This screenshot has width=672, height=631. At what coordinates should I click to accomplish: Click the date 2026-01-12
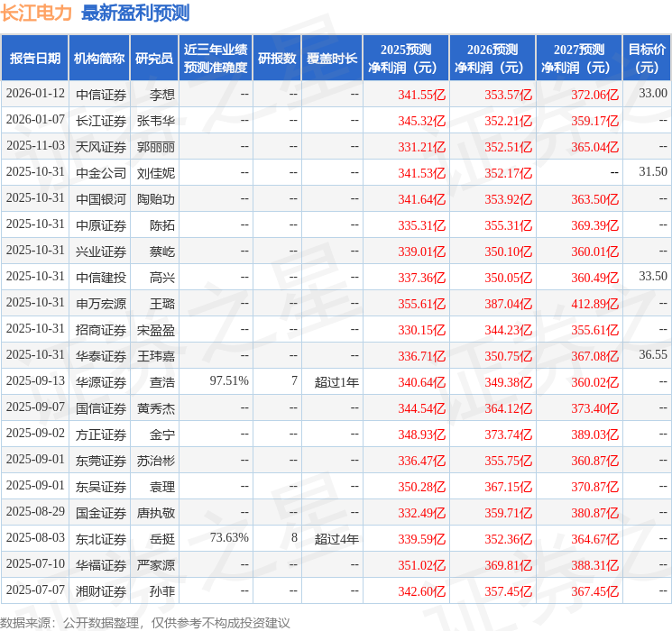coord(35,94)
